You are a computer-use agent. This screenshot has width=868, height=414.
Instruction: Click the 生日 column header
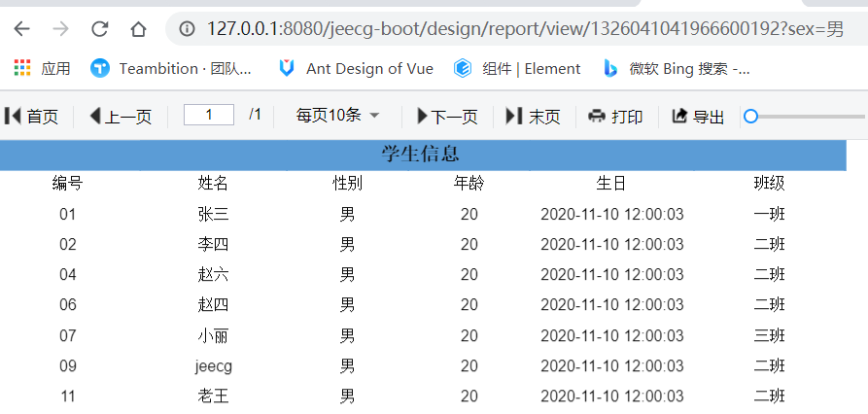coord(611,184)
